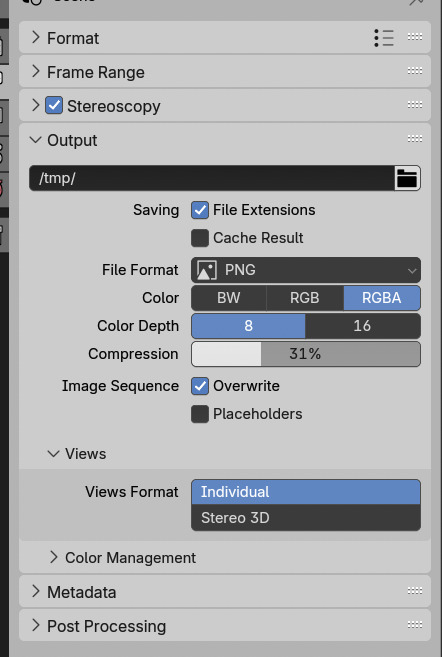Image resolution: width=442 pixels, height=657 pixels.
Task: Set color mode to RGB
Action: pyautogui.click(x=305, y=298)
